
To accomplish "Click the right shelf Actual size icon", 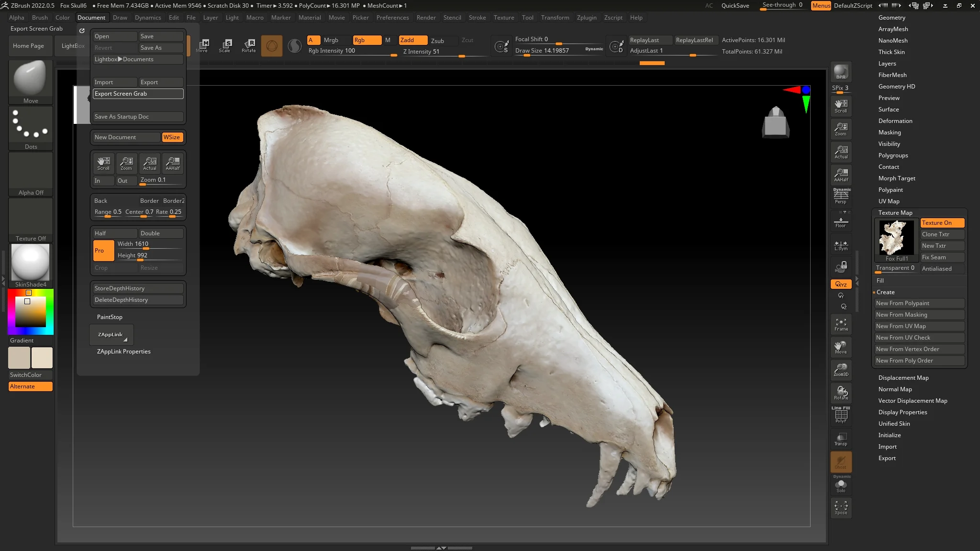I will pyautogui.click(x=841, y=152).
